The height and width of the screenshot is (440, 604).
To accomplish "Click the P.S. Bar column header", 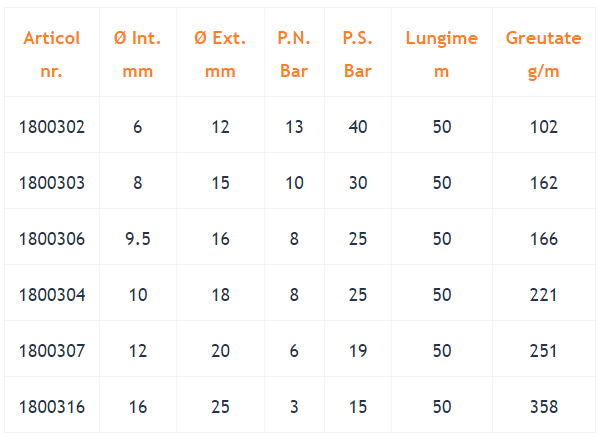I will tap(358, 54).
